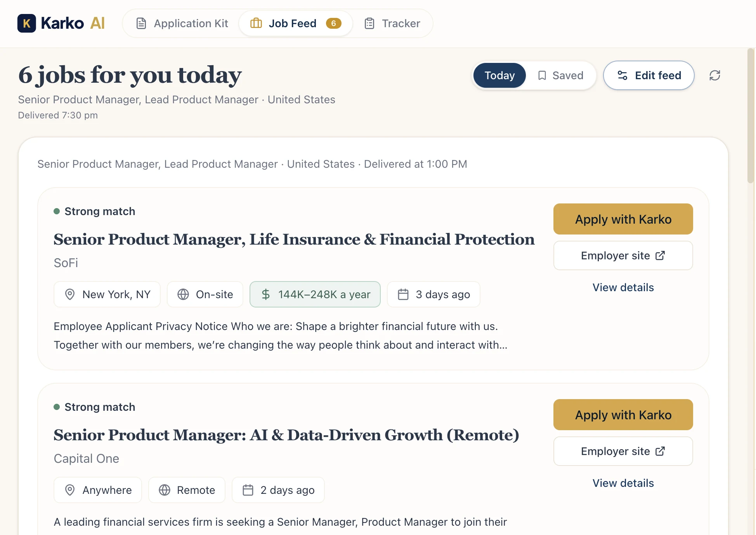Click the clipboard icon next to Tracker
This screenshot has width=756, height=535.
click(369, 23)
